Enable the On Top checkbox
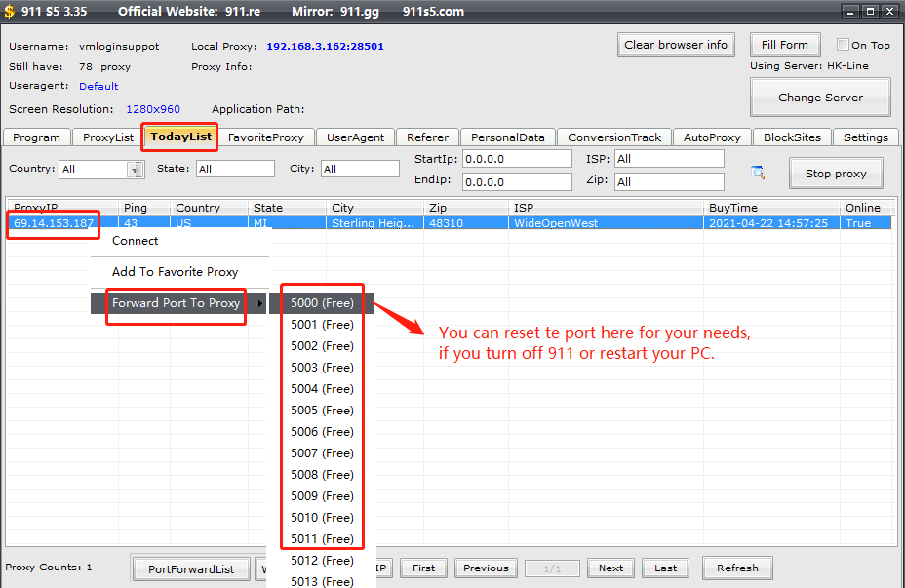 click(844, 45)
